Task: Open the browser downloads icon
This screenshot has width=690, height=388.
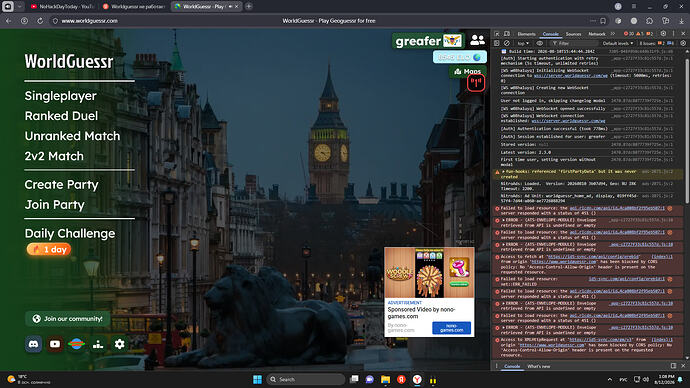Action: [x=681, y=21]
